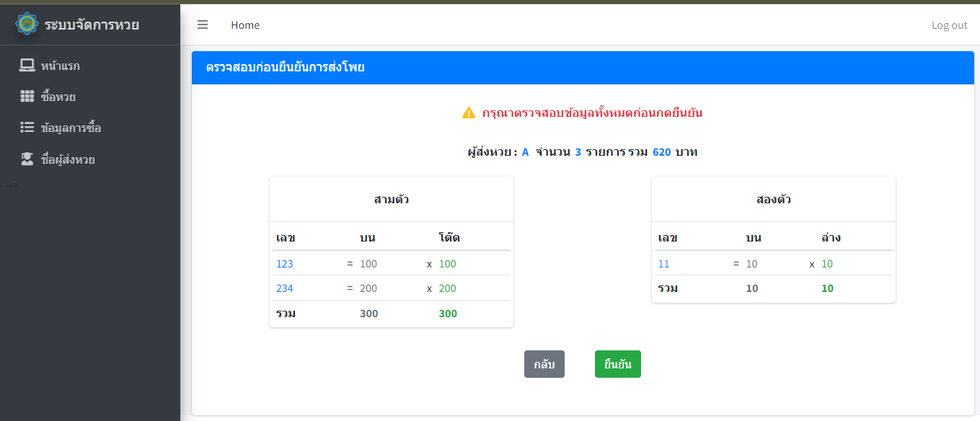The width and height of the screenshot is (980, 421).
Task: Click the lottery system logo icon
Action: pos(27,24)
